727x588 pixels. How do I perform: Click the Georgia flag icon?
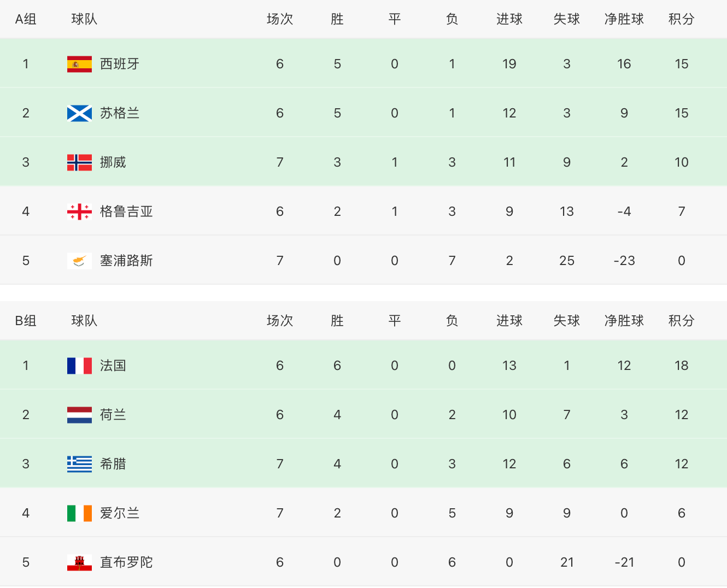coord(79,211)
